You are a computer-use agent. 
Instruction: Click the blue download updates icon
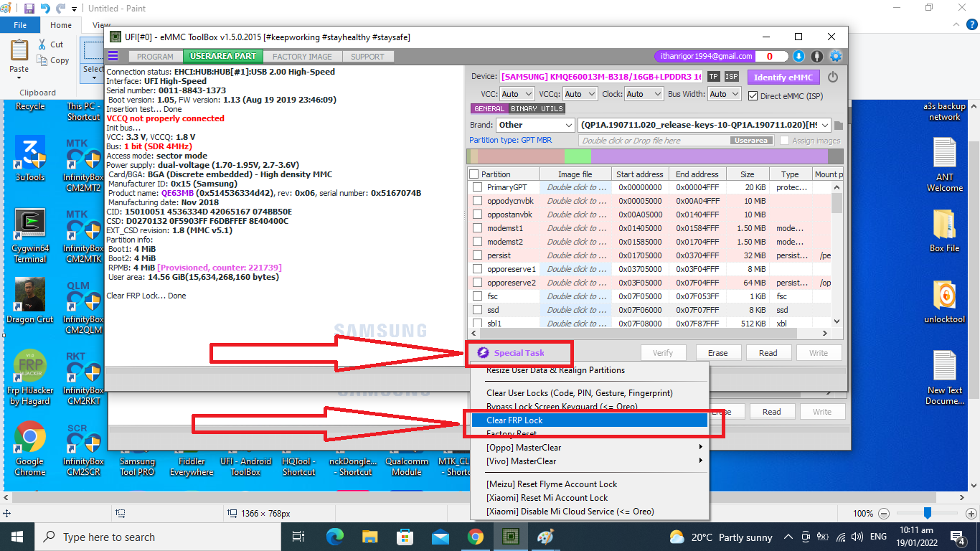tap(798, 56)
